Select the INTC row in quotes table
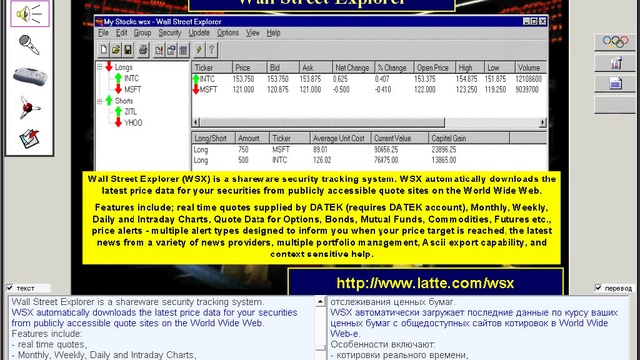This screenshot has height=360, width=640. (369, 79)
